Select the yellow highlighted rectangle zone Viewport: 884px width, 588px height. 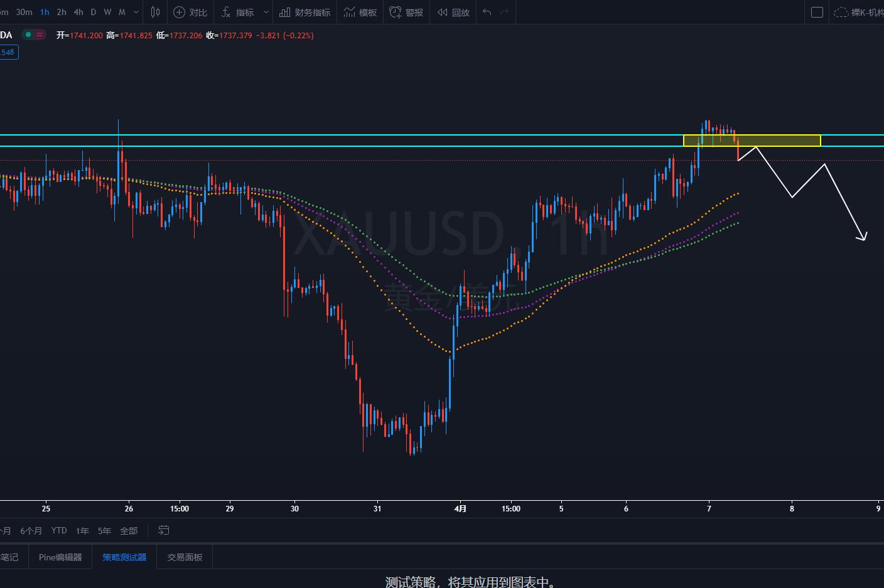[752, 141]
